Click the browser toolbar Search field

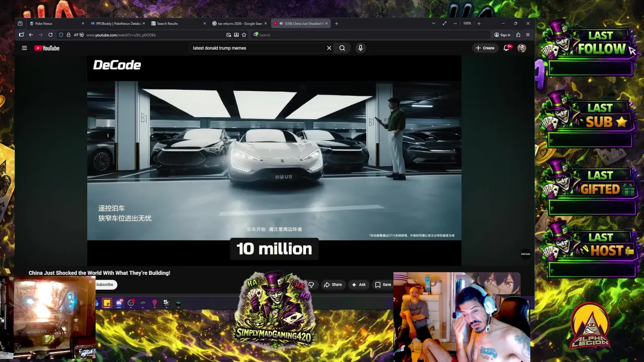[x=370, y=35]
